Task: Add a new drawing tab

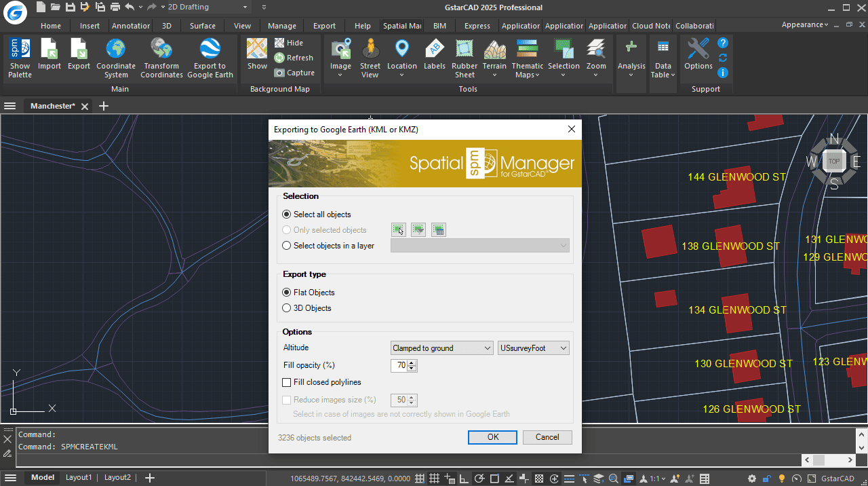Action: [104, 106]
